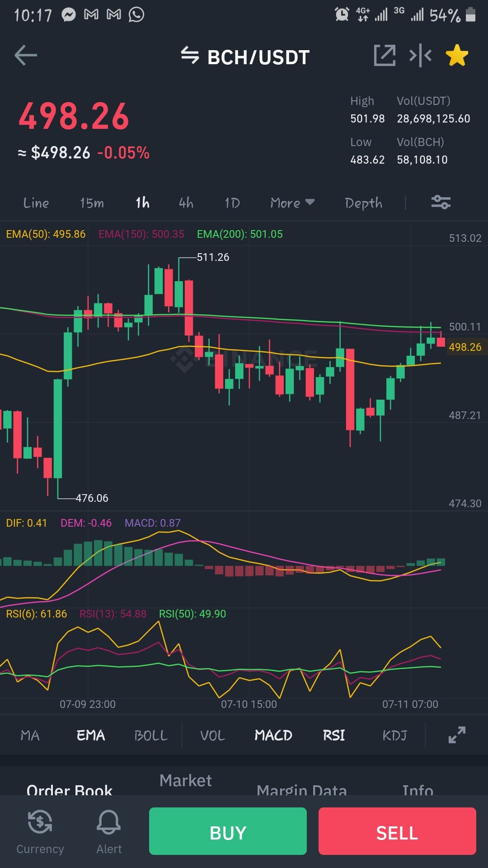Viewport: 488px width, 868px height.
Task: Switch trading pair via swap arrows
Action: [190, 56]
